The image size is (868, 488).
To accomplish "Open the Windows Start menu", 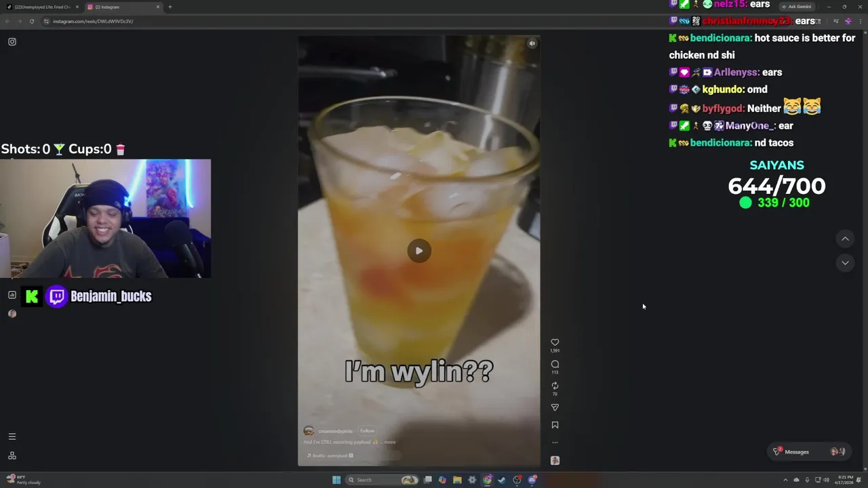I will (x=336, y=480).
